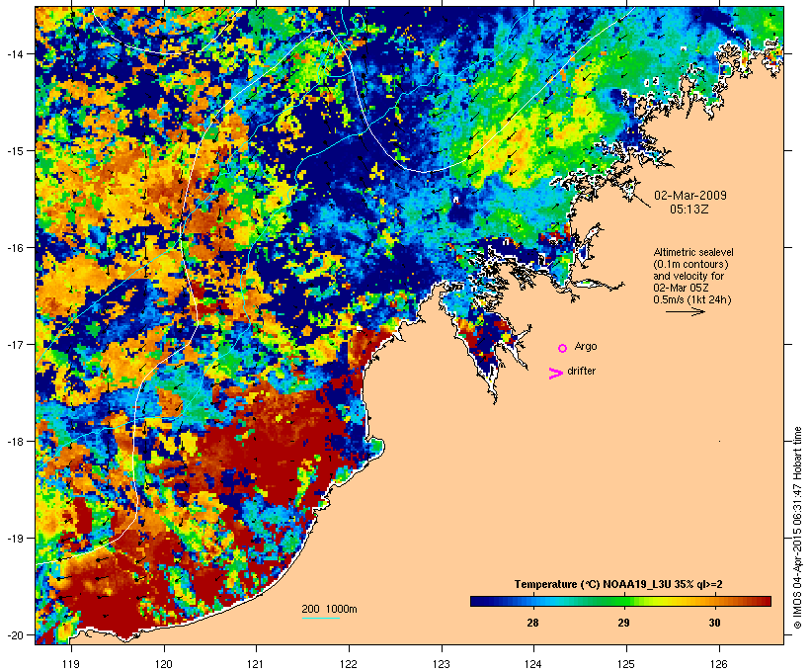Click the 'Altimetric sealevel' caption line
The width and height of the screenshot is (810, 672).
[693, 252]
